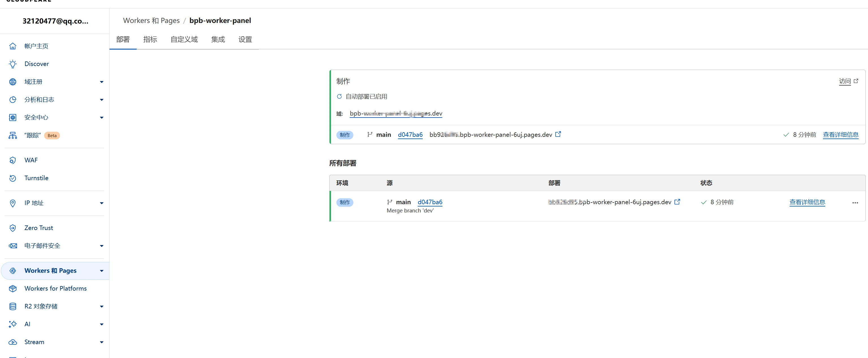Switch to the 指标 tab

150,39
